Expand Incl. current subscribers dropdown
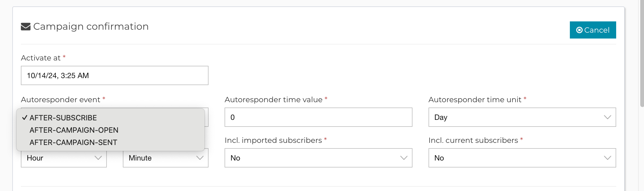 (522, 158)
